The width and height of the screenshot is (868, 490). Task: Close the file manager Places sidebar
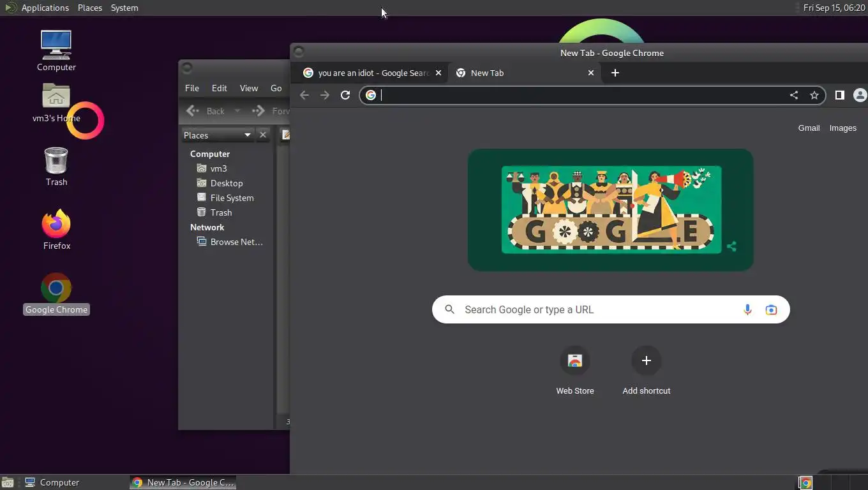(263, 135)
